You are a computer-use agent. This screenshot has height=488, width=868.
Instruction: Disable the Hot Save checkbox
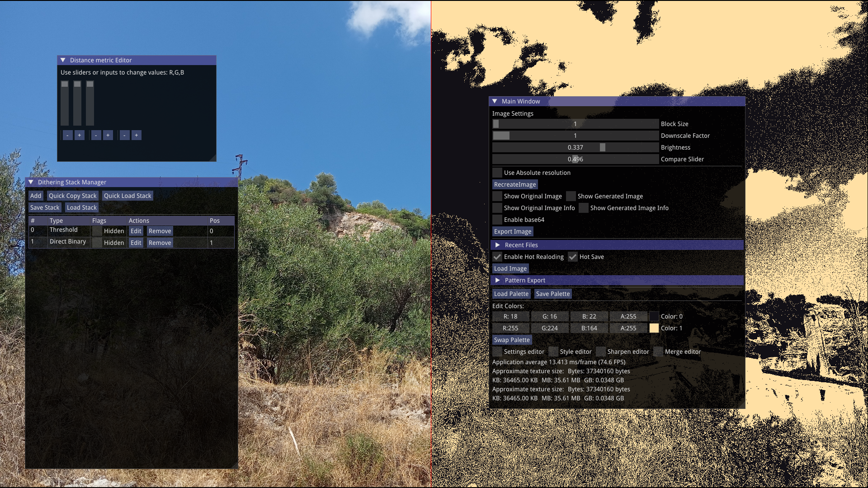tap(573, 257)
